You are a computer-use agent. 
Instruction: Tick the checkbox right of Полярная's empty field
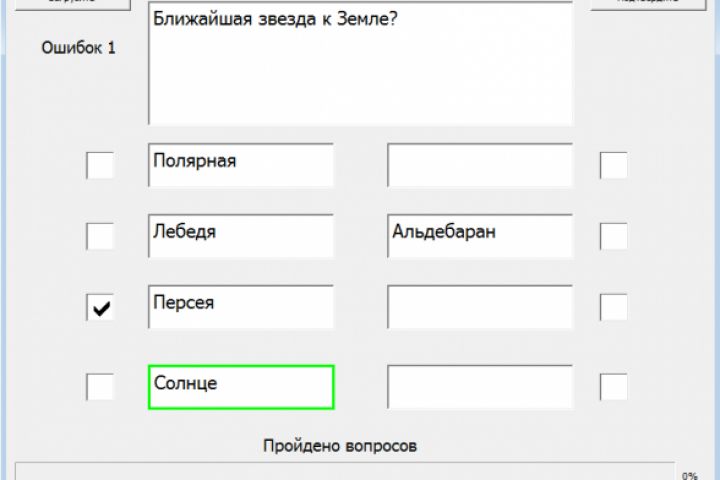(x=613, y=165)
